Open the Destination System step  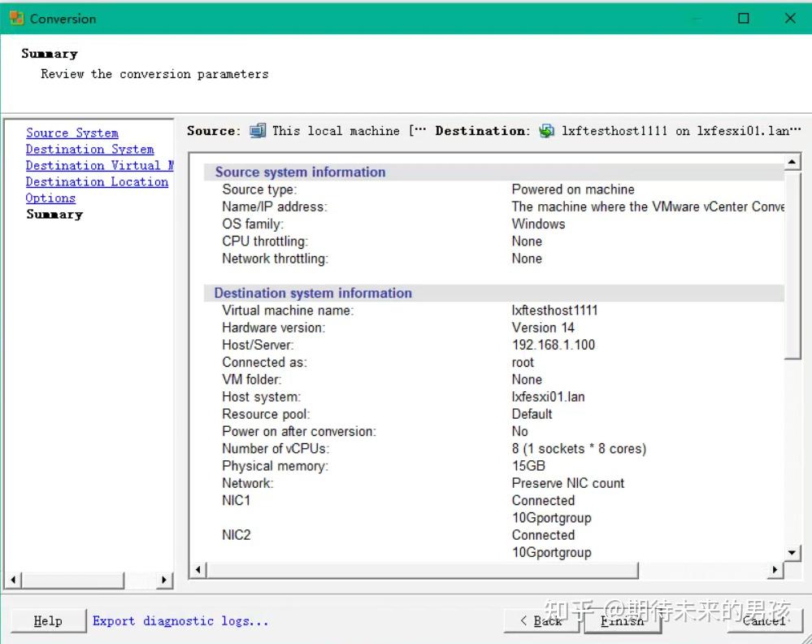click(89, 149)
